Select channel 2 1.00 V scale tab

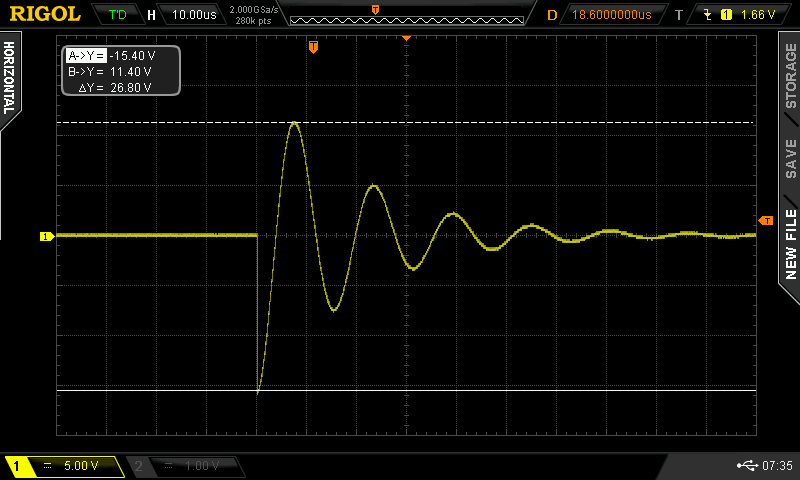click(185, 465)
